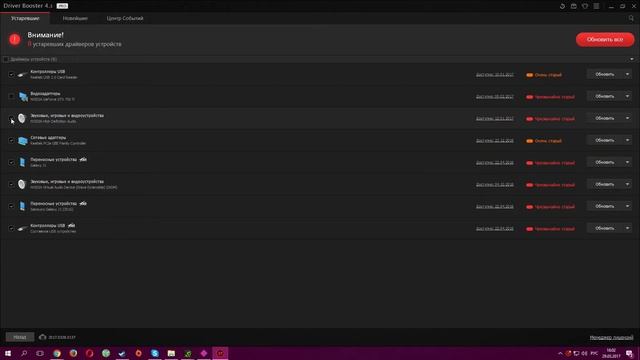Click the purple diamond taskbar icon

pos(204,353)
